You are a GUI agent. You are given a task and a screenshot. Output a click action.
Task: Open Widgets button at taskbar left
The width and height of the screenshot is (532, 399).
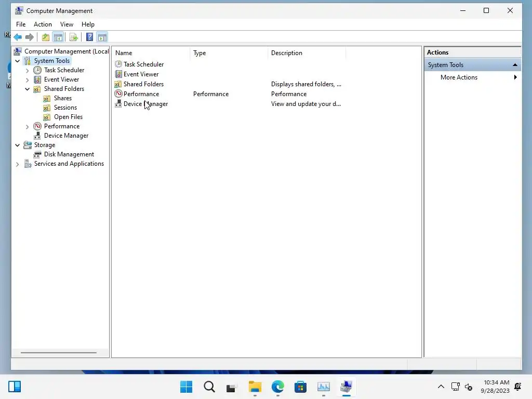[15, 387]
